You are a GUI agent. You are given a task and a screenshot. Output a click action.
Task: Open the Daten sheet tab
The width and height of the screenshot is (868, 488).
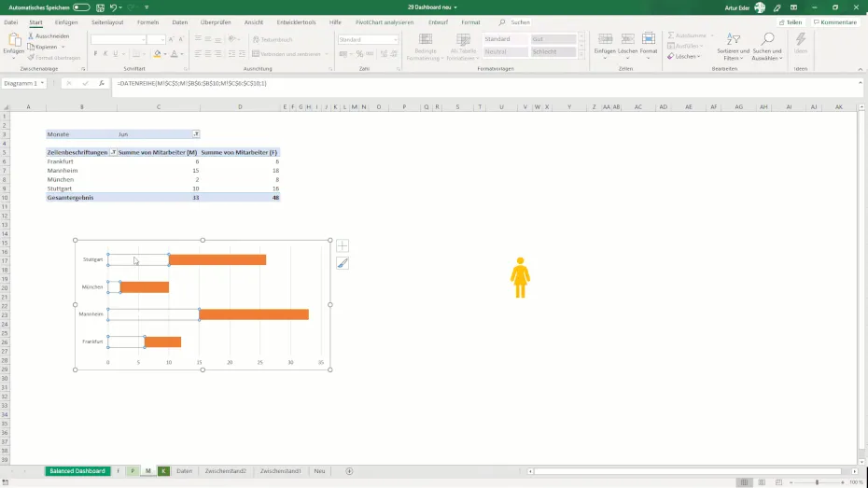tap(185, 471)
